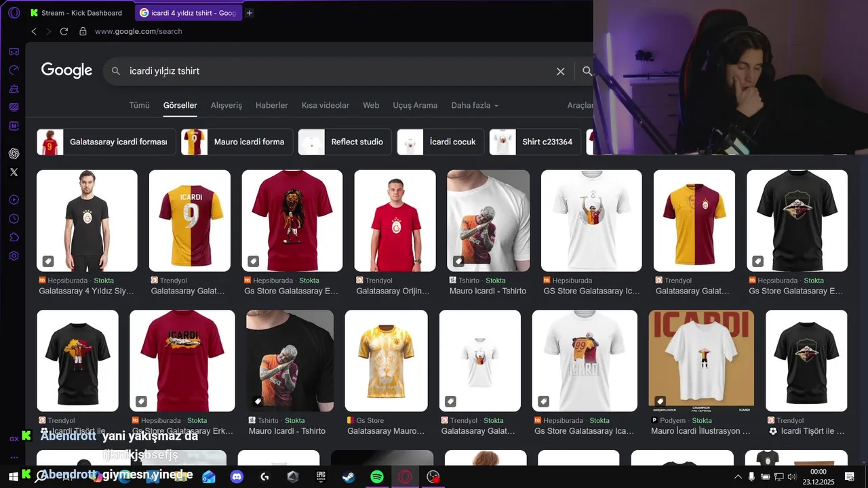Open link GS Store Galatasaray Ic…
Screen dimensions: 868x488
tap(591, 291)
